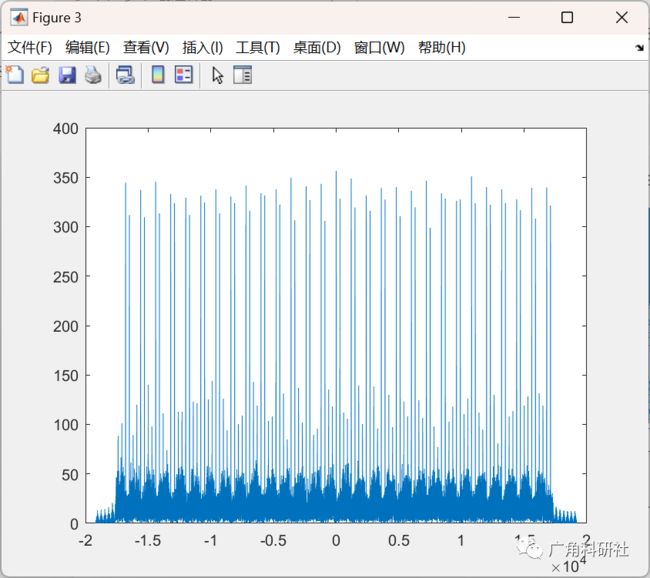This screenshot has height=578, width=650.
Task: Open the 窗口(W) menu
Action: (x=379, y=47)
